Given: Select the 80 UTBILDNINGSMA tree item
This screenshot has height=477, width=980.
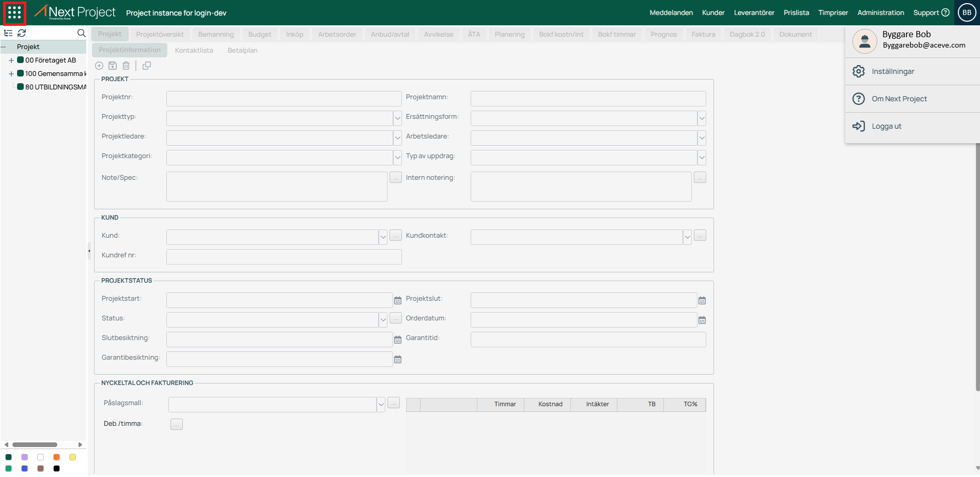Looking at the screenshot, I should click(x=55, y=87).
